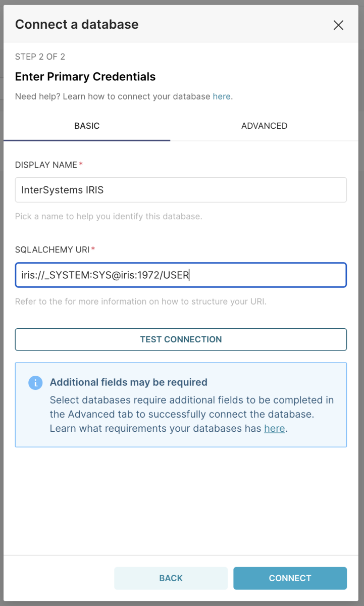Click the info icon in the alert box
The width and height of the screenshot is (364, 606).
[35, 383]
